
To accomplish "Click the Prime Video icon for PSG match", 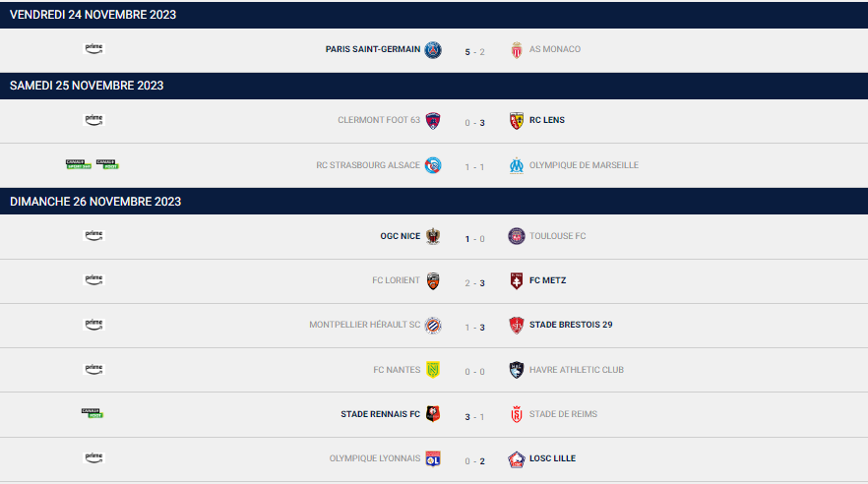I will (x=93, y=48).
